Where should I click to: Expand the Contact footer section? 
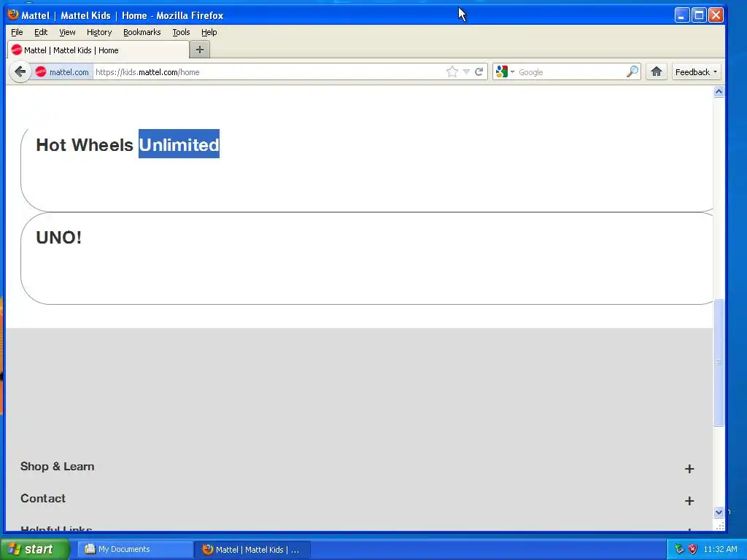click(x=689, y=500)
